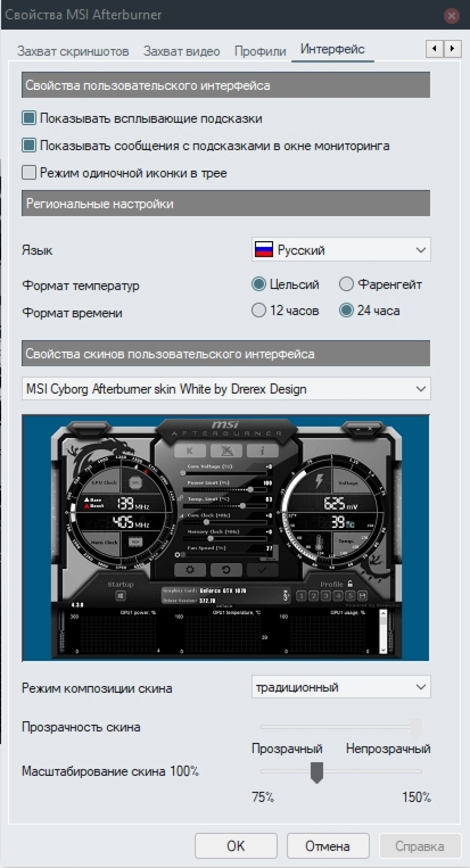This screenshot has width=470, height=868.
Task: Switch to the 'Захват скриншотов' tab
Action: pos(73,51)
